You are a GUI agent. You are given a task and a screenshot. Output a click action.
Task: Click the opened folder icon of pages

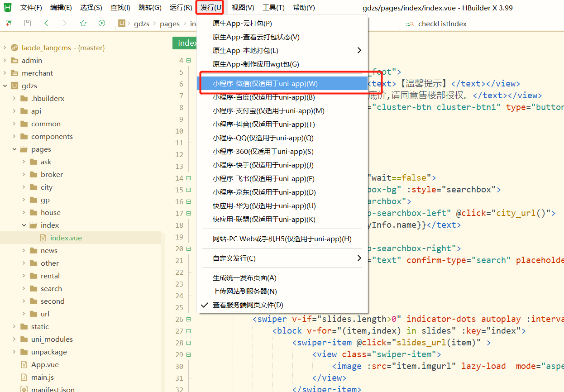pyautogui.click(x=24, y=149)
